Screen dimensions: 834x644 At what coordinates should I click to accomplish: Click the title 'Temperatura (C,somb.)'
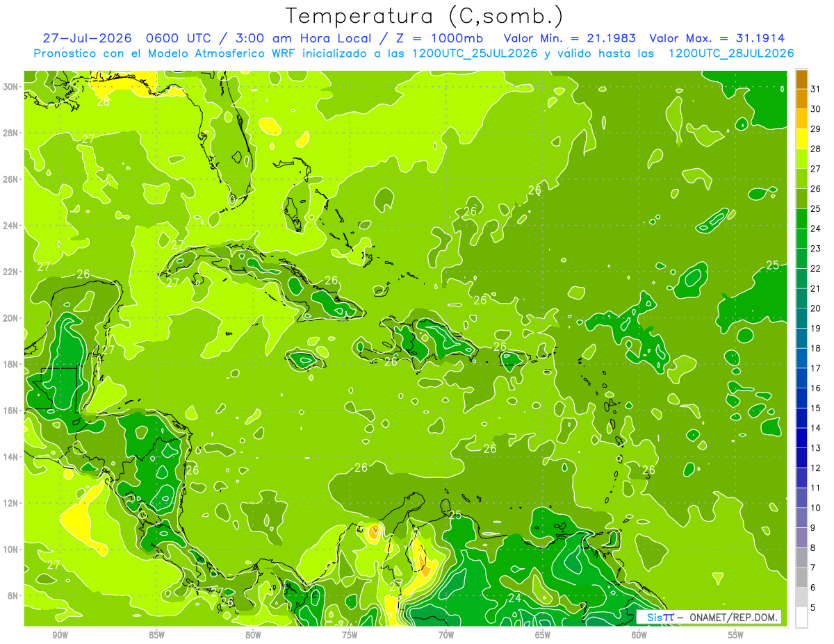(425, 15)
